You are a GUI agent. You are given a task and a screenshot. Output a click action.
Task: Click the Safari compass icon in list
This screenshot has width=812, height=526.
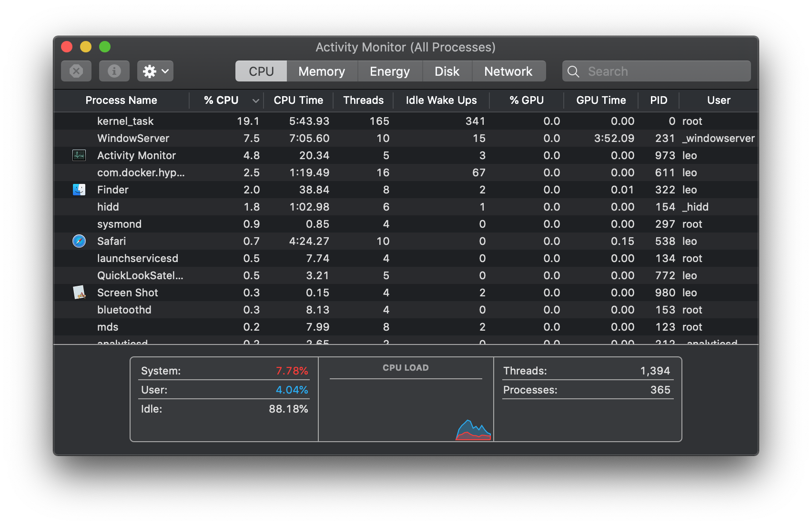(x=79, y=241)
